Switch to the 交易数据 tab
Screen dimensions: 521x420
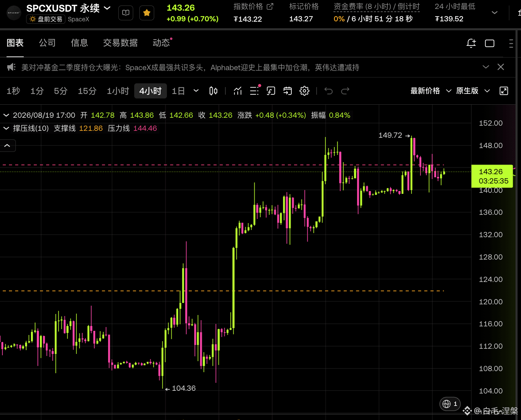pyautogui.click(x=120, y=43)
